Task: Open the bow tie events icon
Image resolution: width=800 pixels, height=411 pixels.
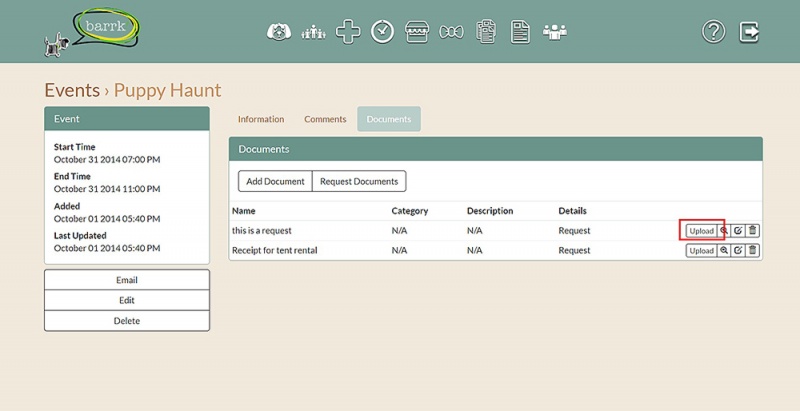Action: [x=452, y=33]
